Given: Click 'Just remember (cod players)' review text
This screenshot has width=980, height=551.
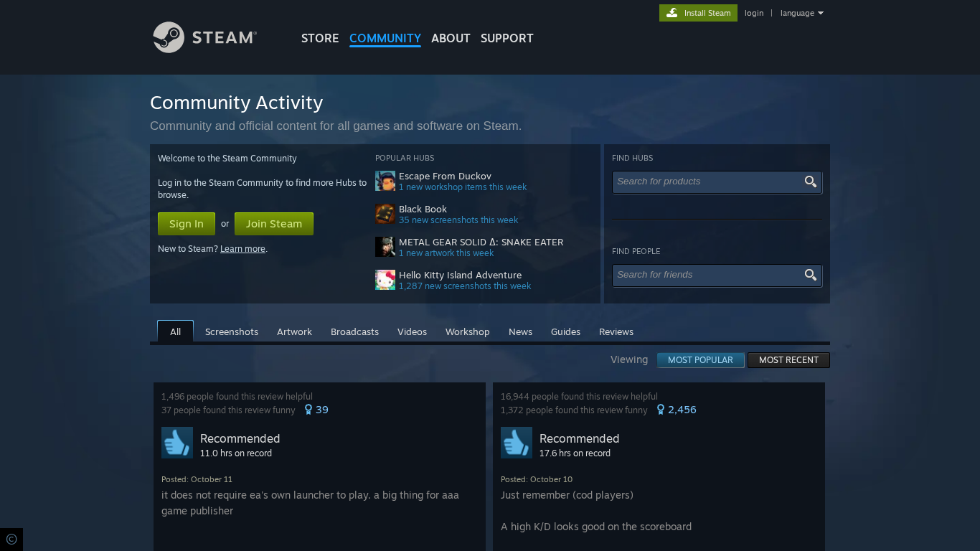Looking at the screenshot, I should point(567,495).
